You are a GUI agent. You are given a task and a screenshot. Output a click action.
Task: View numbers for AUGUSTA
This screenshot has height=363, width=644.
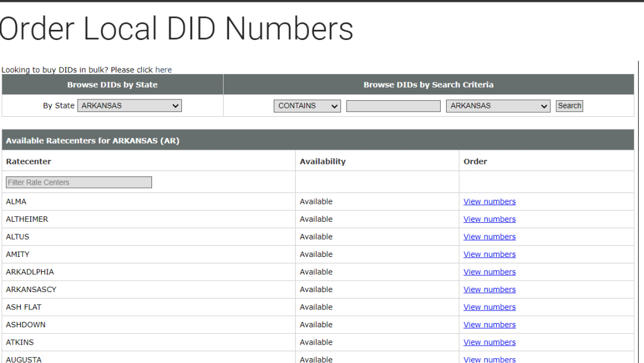(x=489, y=359)
